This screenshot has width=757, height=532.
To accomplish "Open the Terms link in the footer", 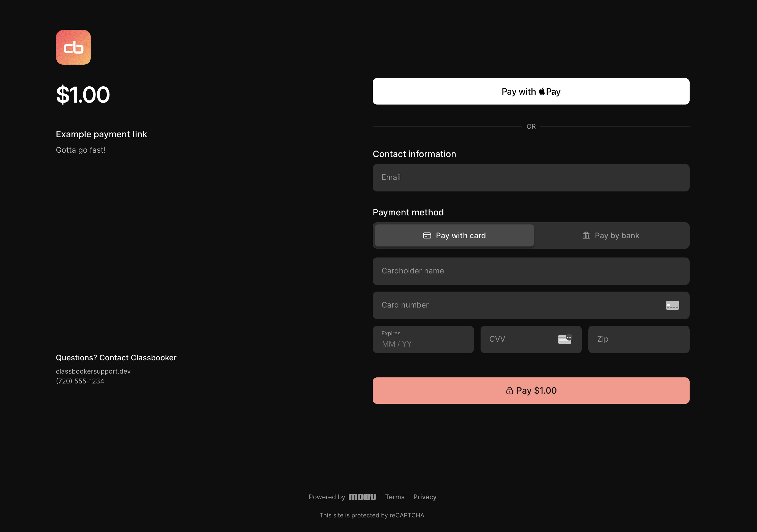I will (x=395, y=497).
